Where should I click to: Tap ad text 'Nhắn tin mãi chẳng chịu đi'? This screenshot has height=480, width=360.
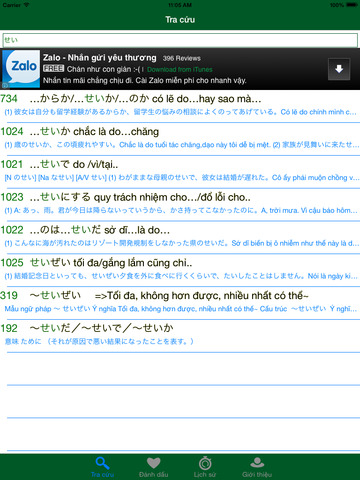144,80
